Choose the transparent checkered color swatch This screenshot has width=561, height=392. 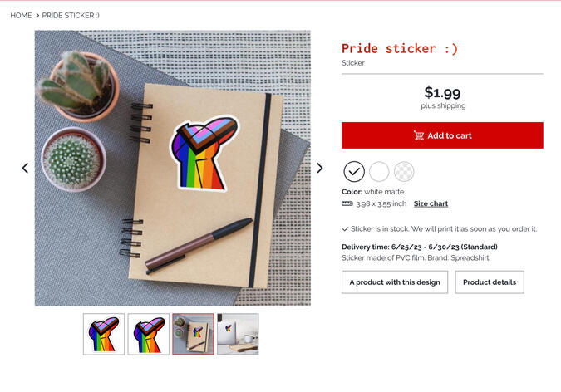(404, 171)
